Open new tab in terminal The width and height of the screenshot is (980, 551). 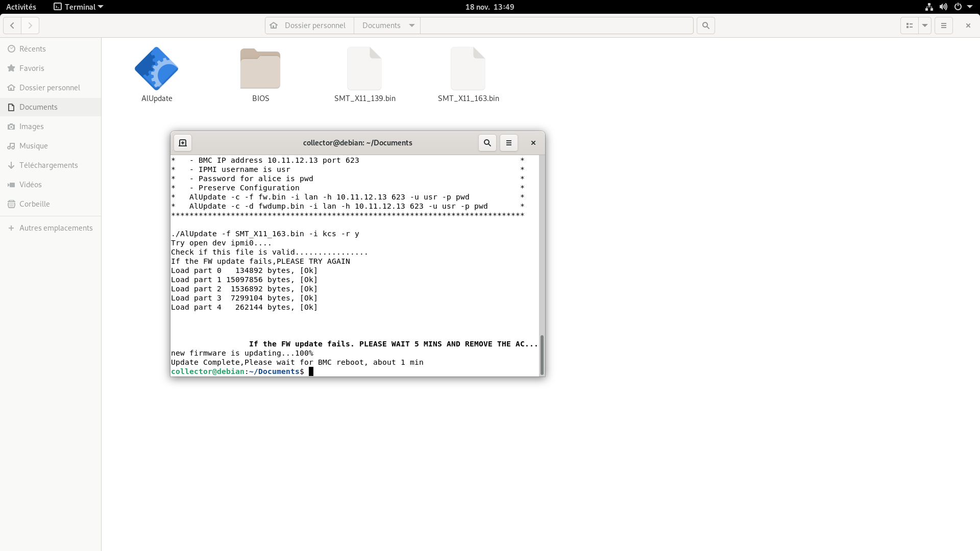tap(183, 143)
